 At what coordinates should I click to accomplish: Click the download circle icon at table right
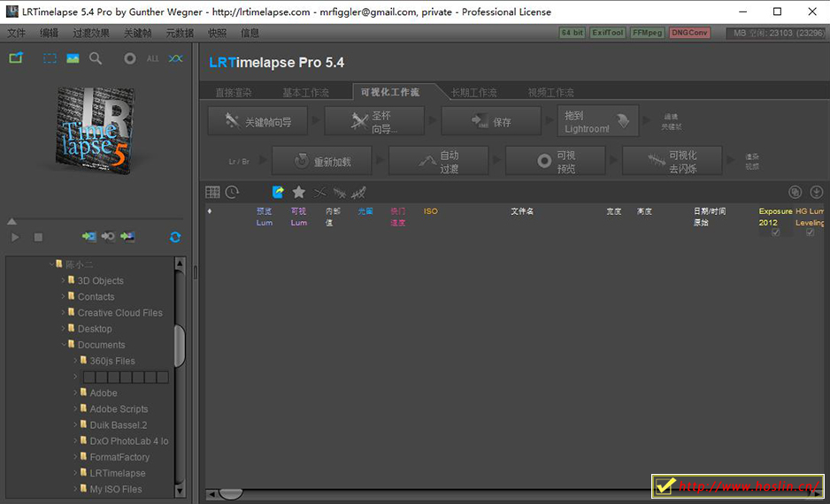pos(816,192)
